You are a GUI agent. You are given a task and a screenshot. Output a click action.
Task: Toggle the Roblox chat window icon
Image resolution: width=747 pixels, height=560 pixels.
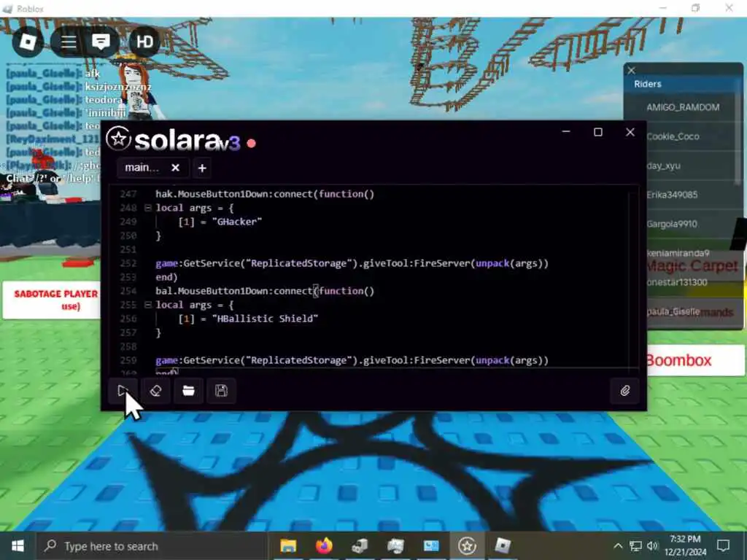pos(101,42)
